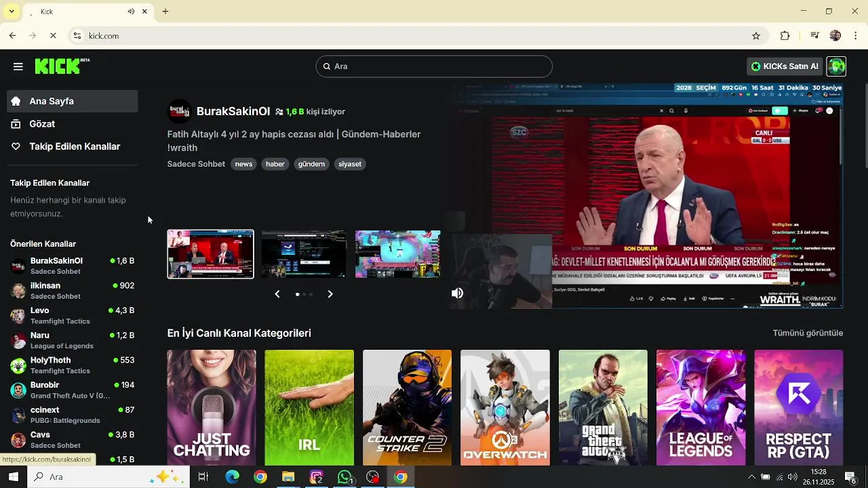Open Windows notification center

[850, 477]
